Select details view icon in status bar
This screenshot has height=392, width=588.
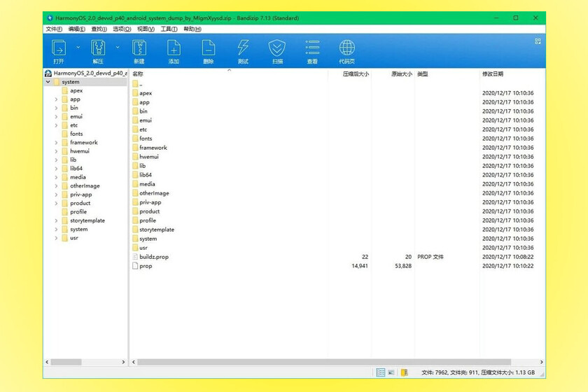(x=381, y=372)
